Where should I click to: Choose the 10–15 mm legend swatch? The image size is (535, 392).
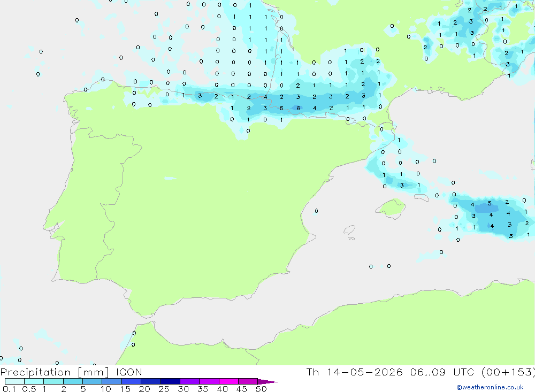(112, 381)
